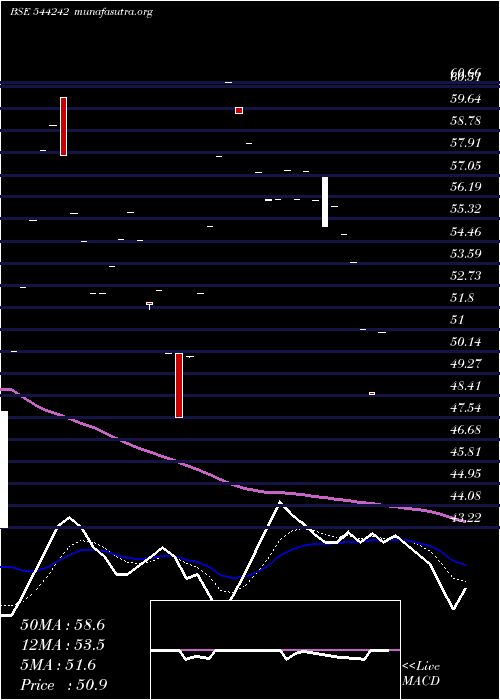Click the 44.08 price axis label

coord(466,496)
